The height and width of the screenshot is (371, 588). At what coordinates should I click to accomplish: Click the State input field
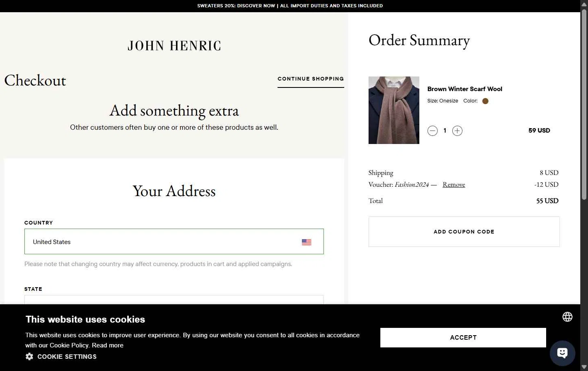click(174, 300)
